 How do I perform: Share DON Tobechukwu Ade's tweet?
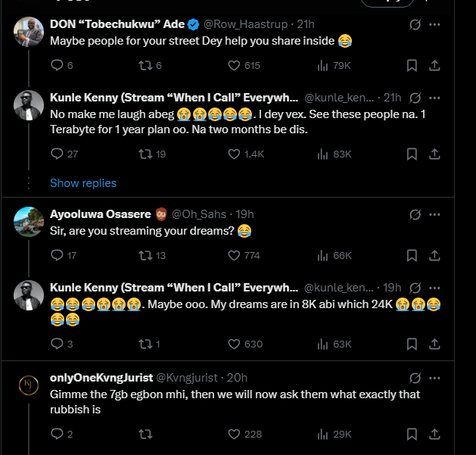(434, 66)
